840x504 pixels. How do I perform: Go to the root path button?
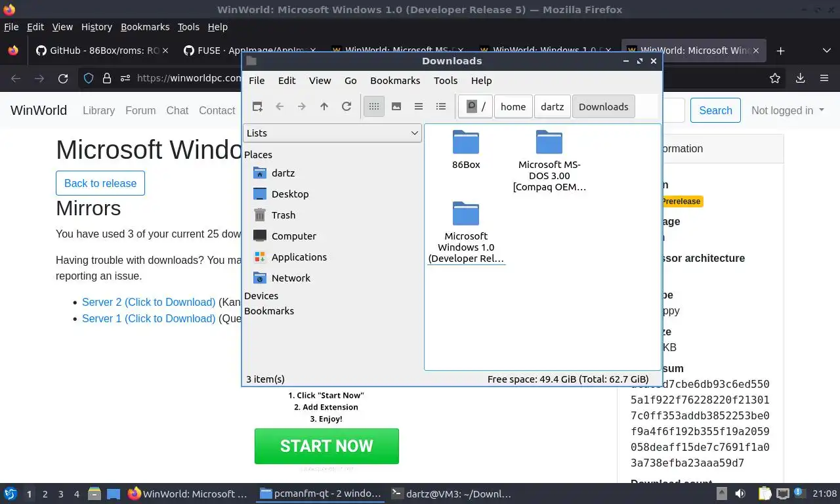(476, 106)
